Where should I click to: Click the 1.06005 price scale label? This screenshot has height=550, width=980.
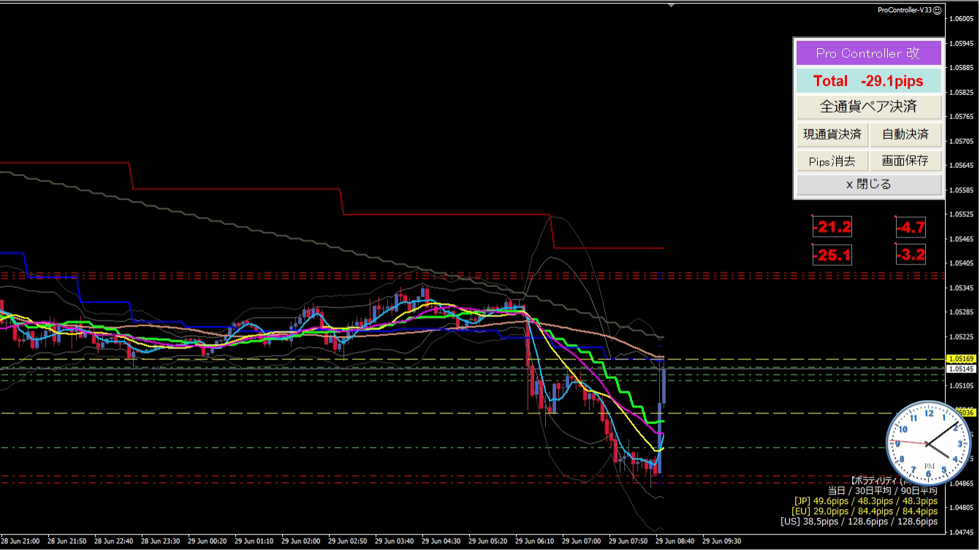tap(962, 19)
